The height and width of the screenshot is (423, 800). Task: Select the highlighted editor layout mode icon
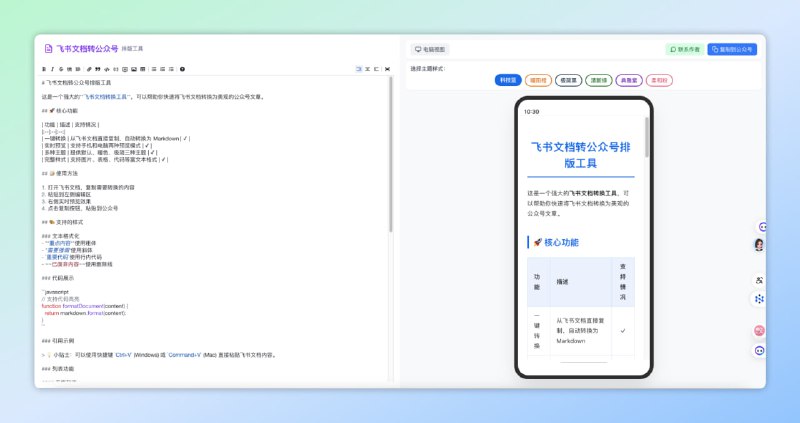coord(359,69)
